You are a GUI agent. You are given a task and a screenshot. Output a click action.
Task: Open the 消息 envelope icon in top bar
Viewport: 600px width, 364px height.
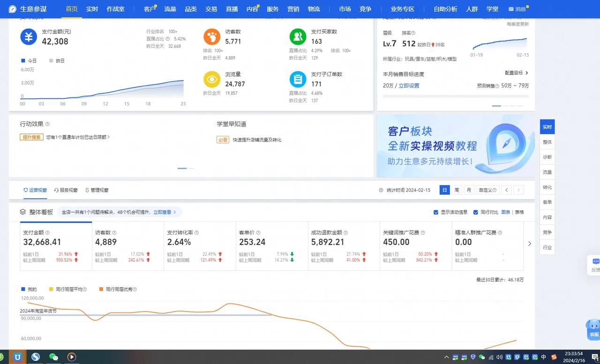(x=511, y=9)
